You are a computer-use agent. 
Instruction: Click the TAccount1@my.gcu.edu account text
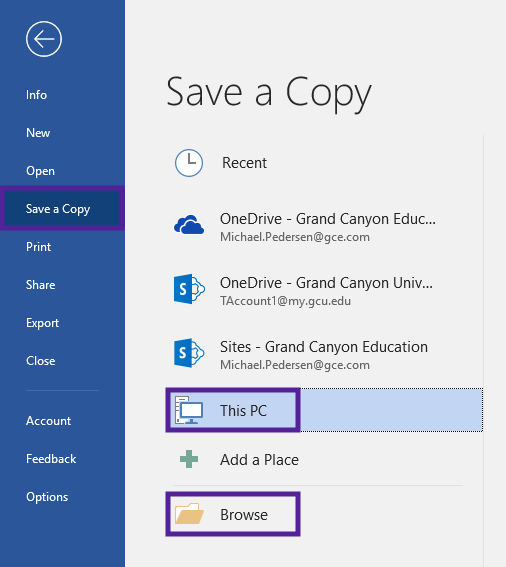point(285,301)
